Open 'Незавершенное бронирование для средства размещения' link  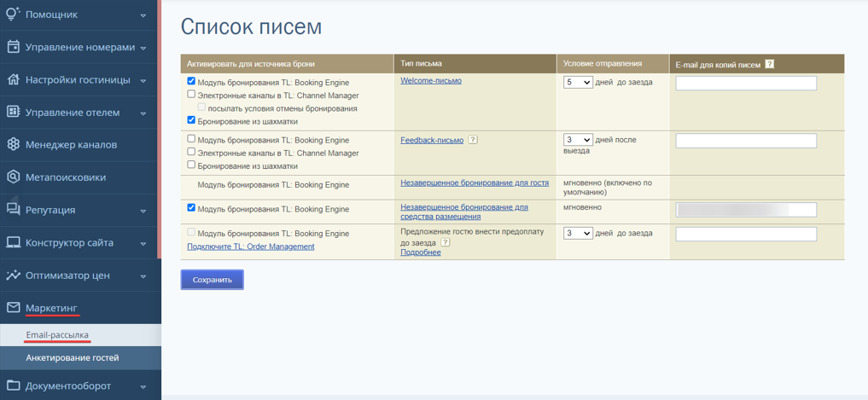[x=464, y=212]
